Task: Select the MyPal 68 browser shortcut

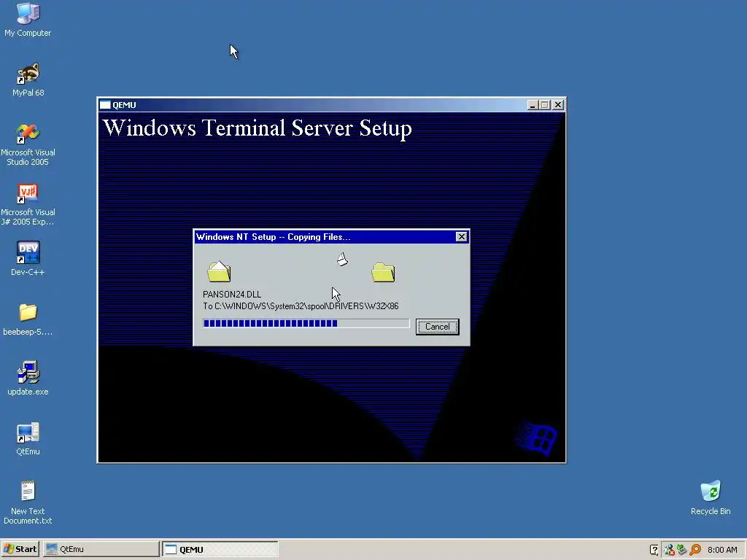Action: tap(28, 79)
